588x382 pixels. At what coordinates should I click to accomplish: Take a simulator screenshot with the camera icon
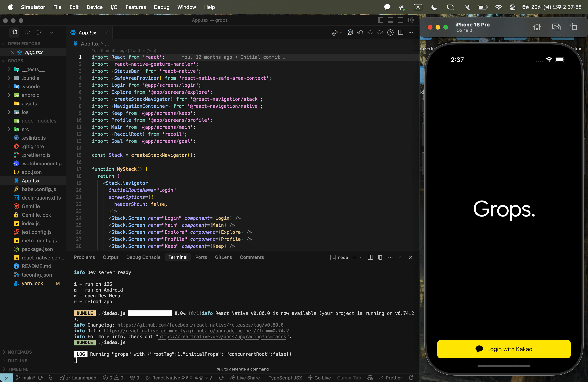[x=556, y=27]
